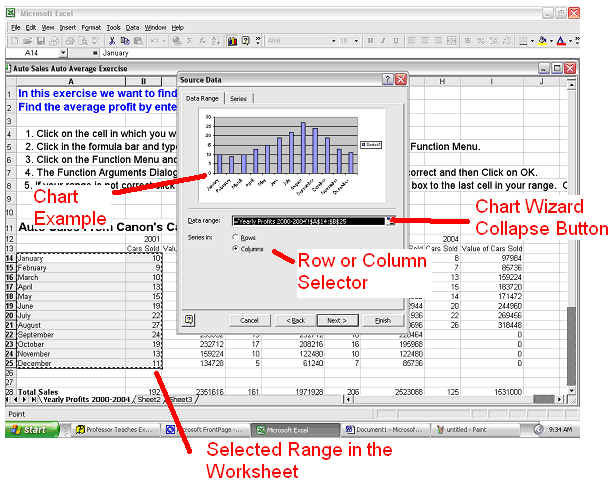Open the Fill Color dropdown arrow

coord(550,41)
